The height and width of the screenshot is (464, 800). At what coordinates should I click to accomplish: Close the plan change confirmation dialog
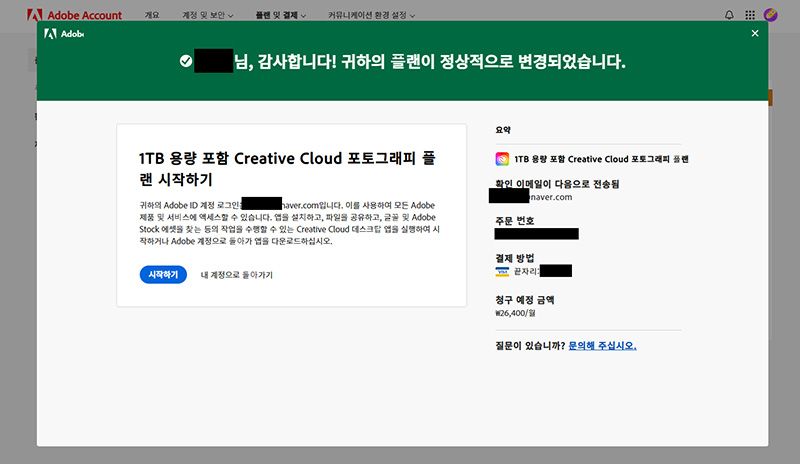click(755, 33)
